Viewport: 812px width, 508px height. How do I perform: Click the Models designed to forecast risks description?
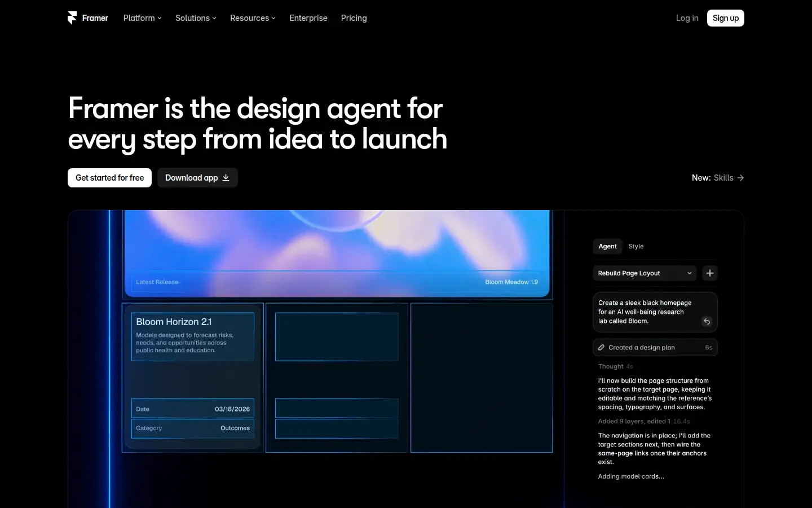point(184,343)
